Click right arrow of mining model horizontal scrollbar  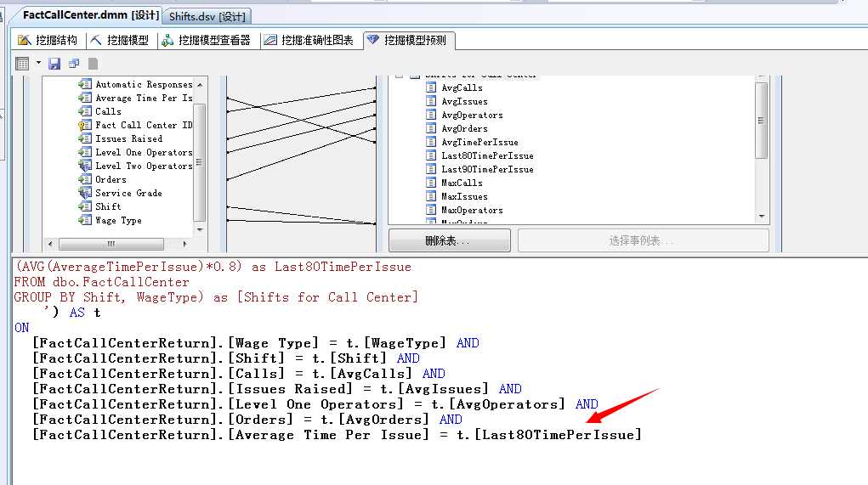pyautogui.click(x=184, y=243)
